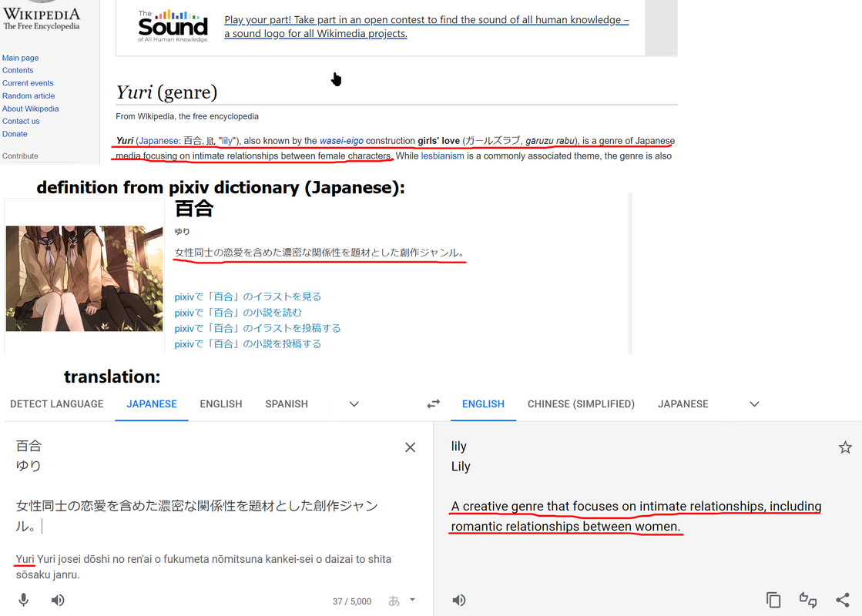Click the "Yuri (genre)" article heading
Viewport: 862px width, 616px height.
pos(166,92)
